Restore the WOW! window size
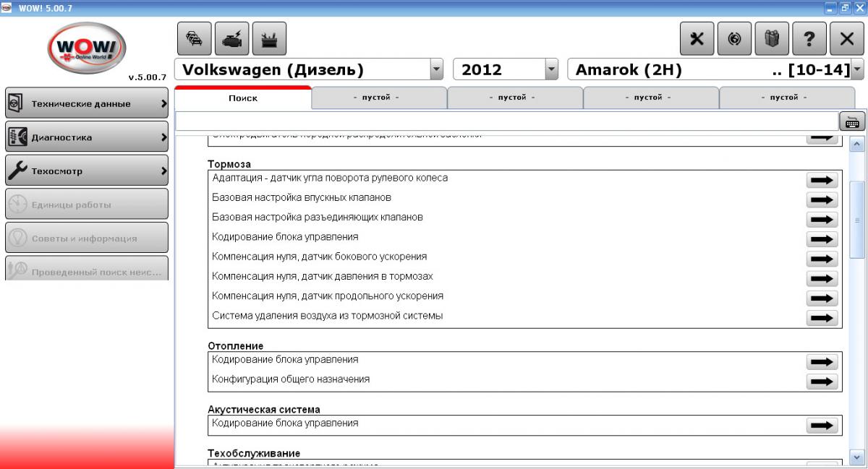The image size is (868, 469). tap(843, 7)
